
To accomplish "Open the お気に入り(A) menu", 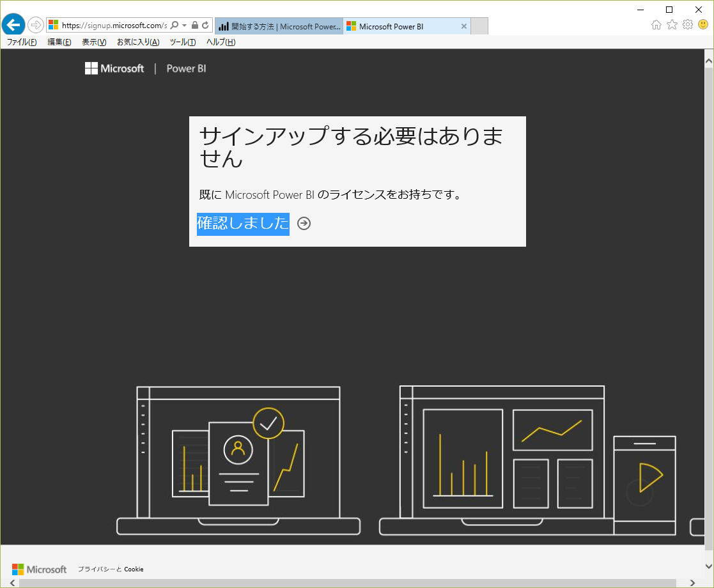I will tap(138, 42).
